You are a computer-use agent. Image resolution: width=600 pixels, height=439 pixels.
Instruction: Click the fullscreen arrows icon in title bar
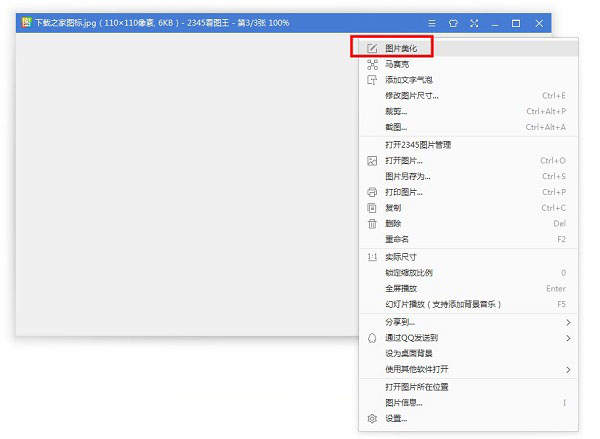(x=474, y=23)
